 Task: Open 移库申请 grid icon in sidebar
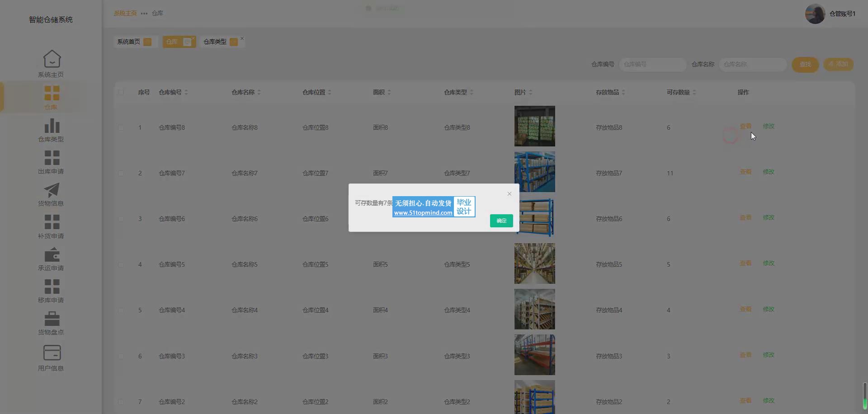(x=52, y=287)
